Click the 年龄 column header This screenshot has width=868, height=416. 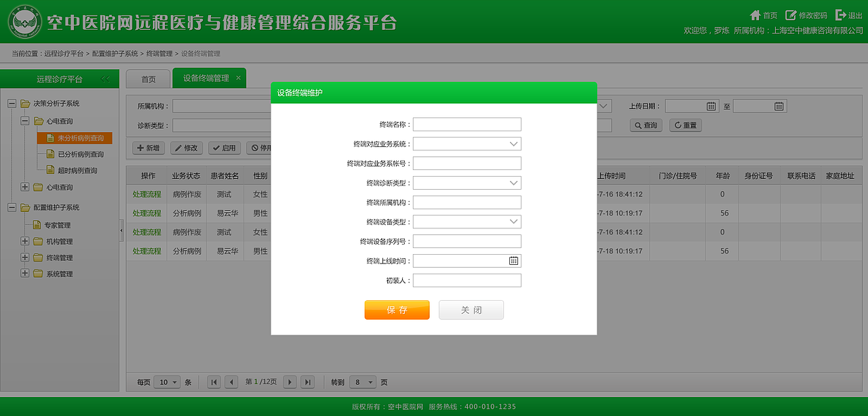click(722, 175)
